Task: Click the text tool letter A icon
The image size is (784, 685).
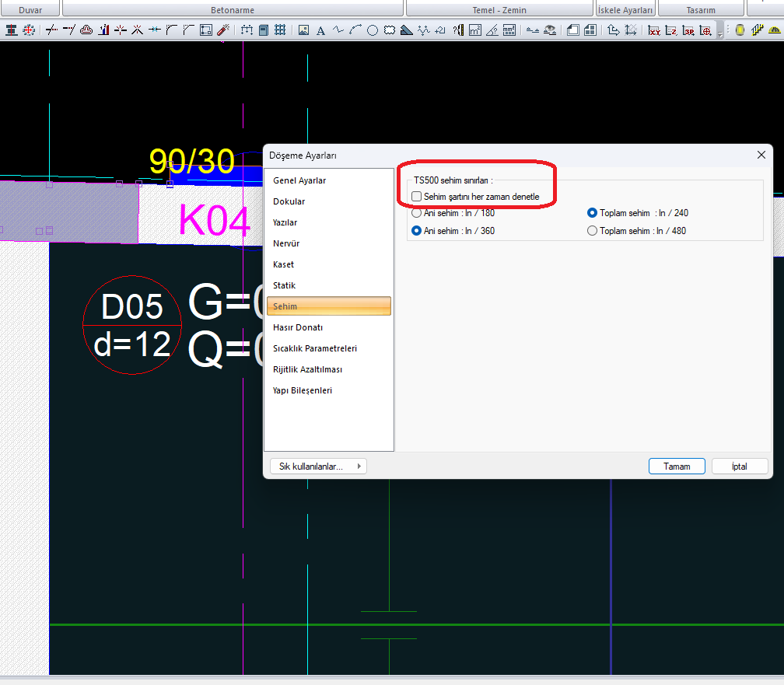Action: (x=320, y=30)
